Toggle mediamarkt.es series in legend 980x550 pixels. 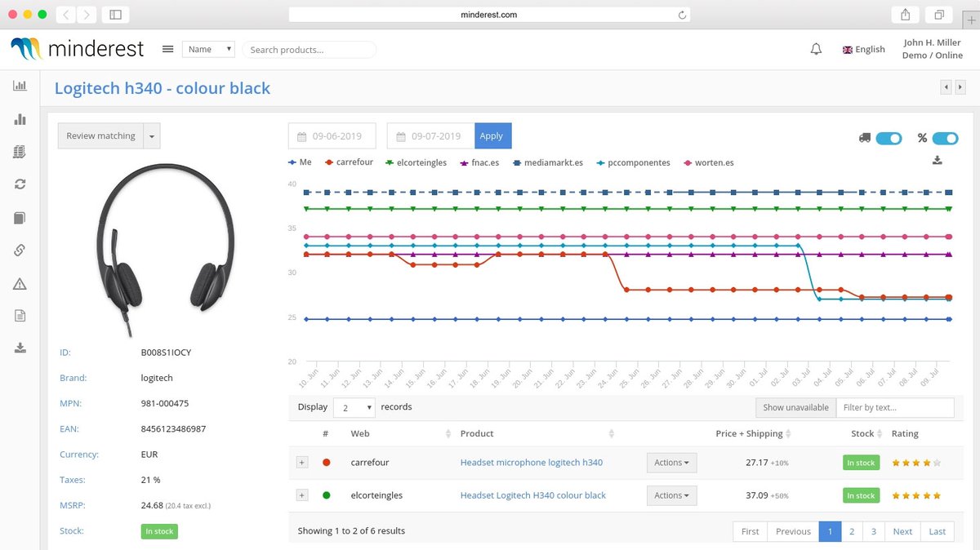pyautogui.click(x=548, y=162)
